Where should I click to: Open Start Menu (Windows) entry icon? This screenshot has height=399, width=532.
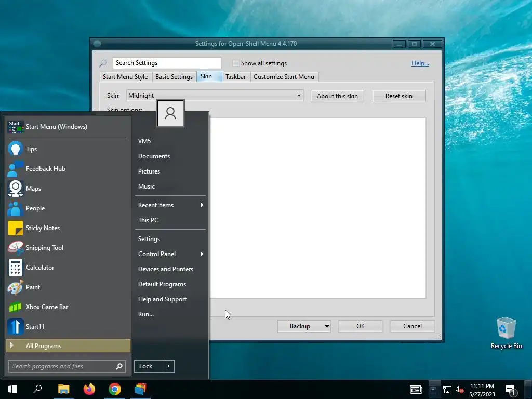(x=15, y=127)
